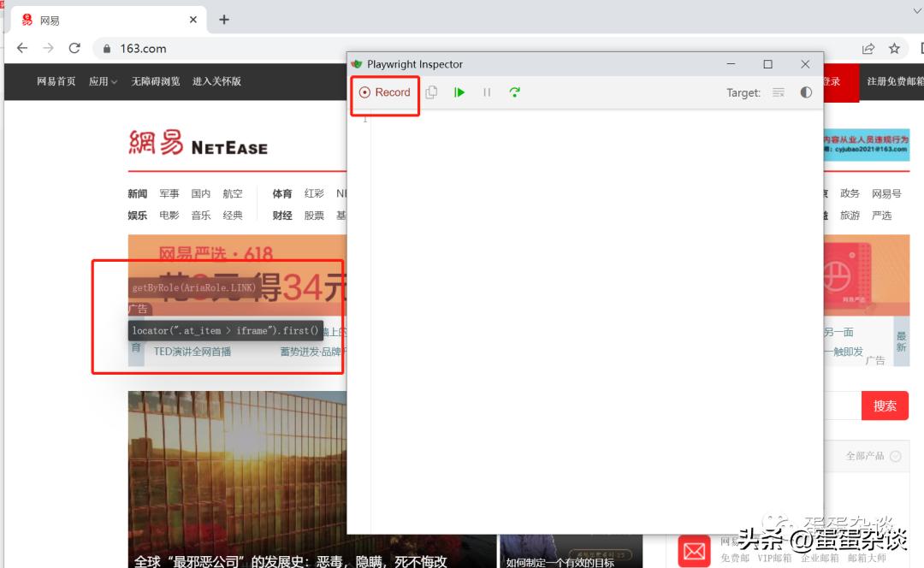The height and width of the screenshot is (568, 924).
Task: Start recording in Playwright Inspector
Action: coord(384,92)
